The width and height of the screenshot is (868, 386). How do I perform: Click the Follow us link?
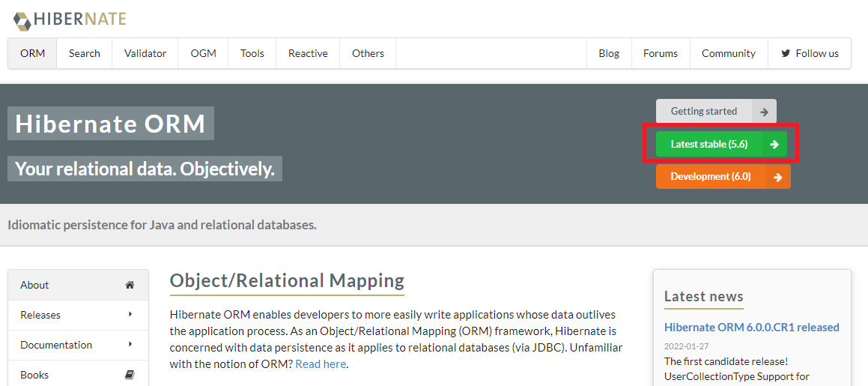[810, 54]
